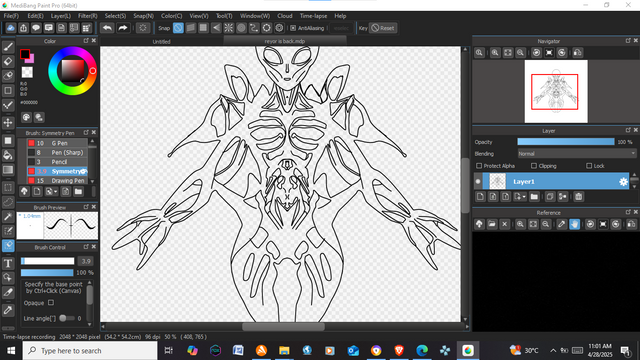Select the Move tool
This screenshot has width=640, height=360.
point(8,122)
